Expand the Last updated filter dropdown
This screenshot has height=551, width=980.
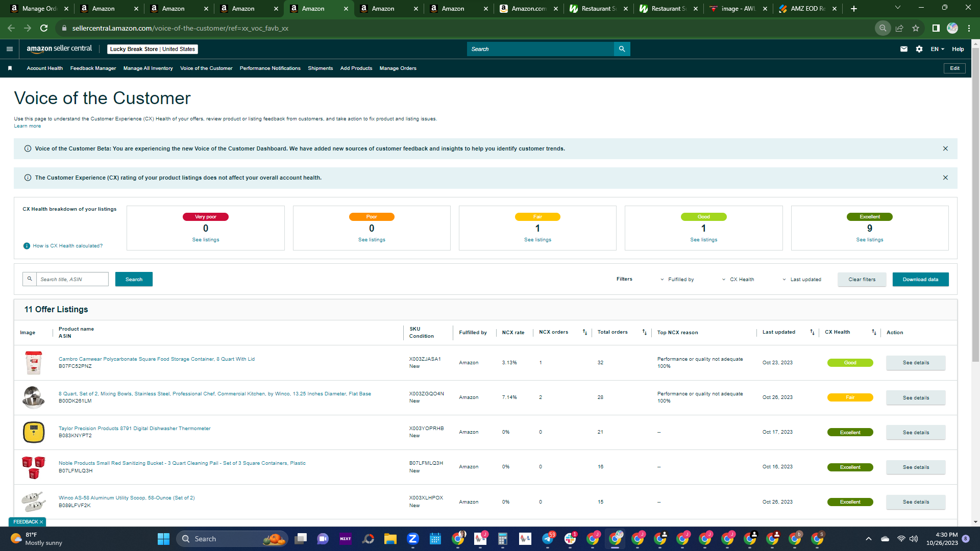point(802,280)
